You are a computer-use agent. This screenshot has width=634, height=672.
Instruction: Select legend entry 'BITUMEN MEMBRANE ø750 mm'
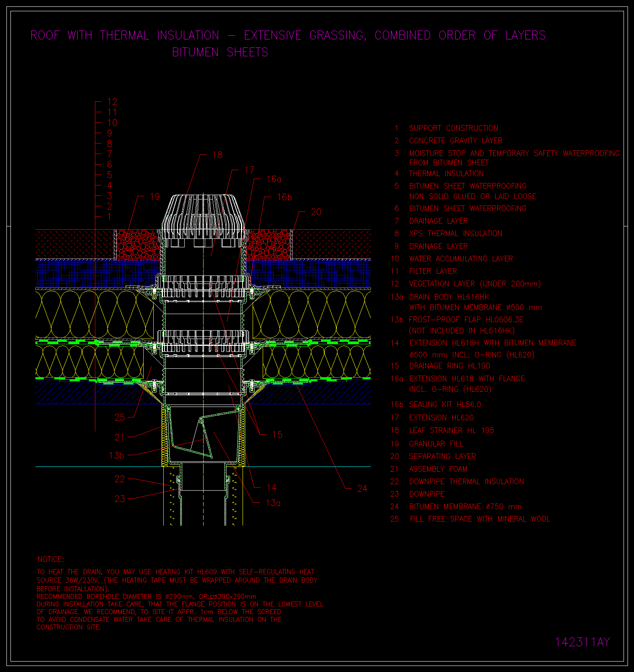pos(465,507)
